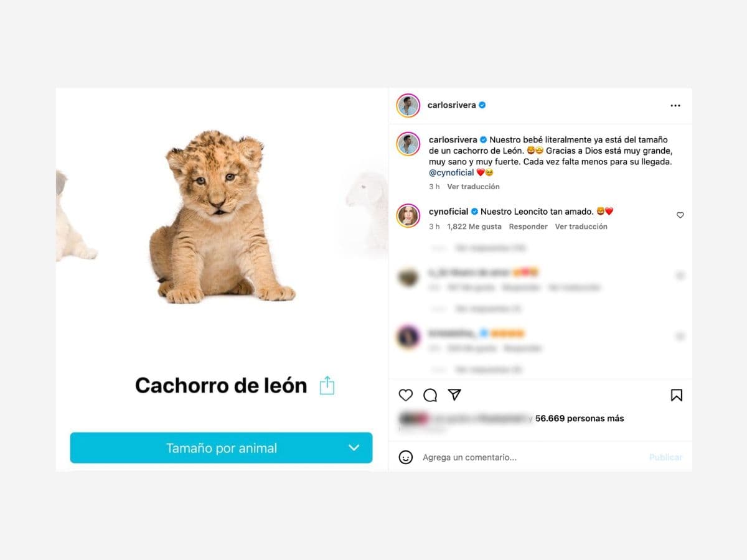Click Responder on cynoficial's comment
The height and width of the screenshot is (560, 747).
point(529,226)
